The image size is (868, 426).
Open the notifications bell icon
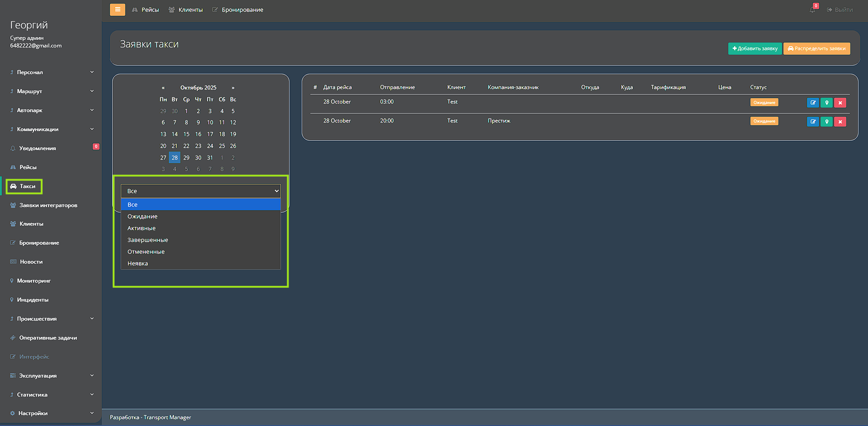point(812,9)
